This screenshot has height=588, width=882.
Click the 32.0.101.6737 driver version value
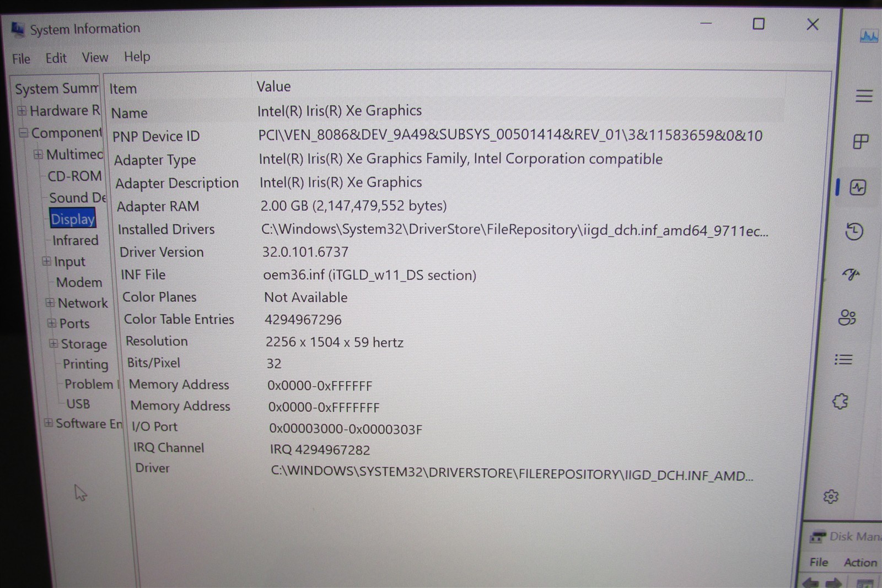click(x=305, y=252)
